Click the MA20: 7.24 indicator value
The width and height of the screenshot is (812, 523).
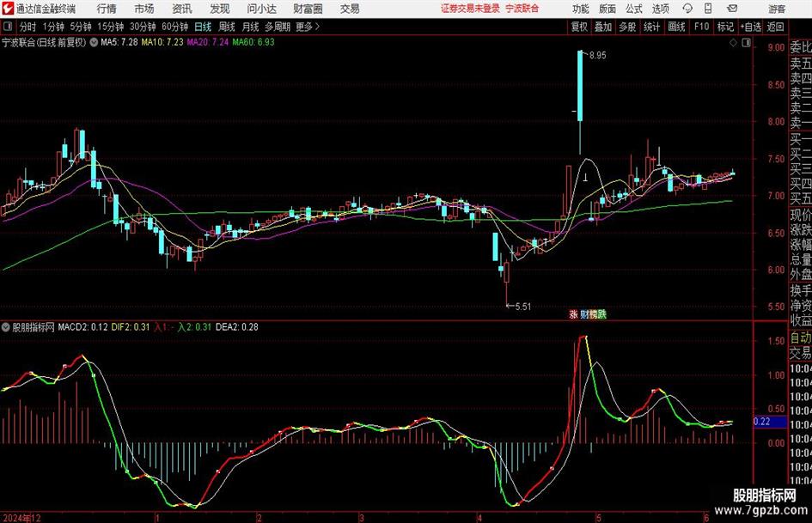click(208, 42)
